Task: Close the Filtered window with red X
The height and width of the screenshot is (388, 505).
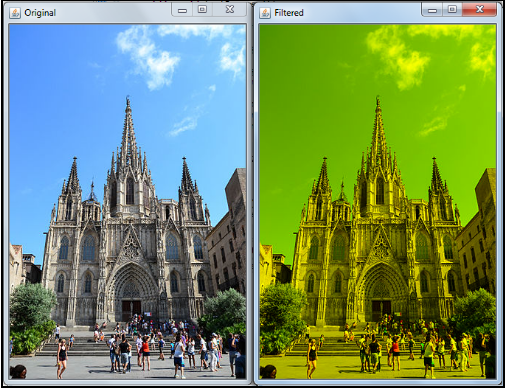Action: tap(480, 10)
